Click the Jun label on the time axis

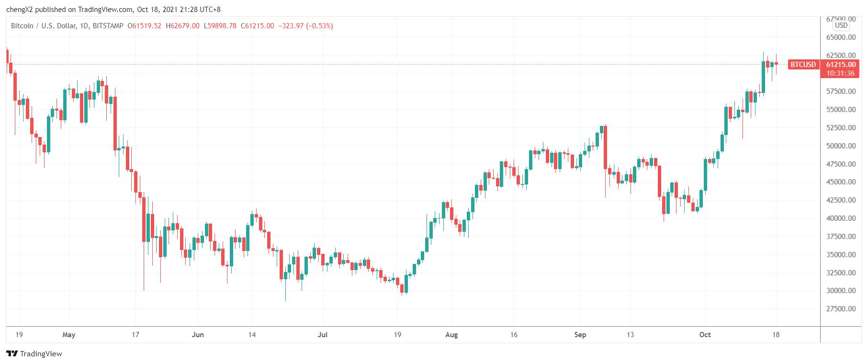click(198, 335)
